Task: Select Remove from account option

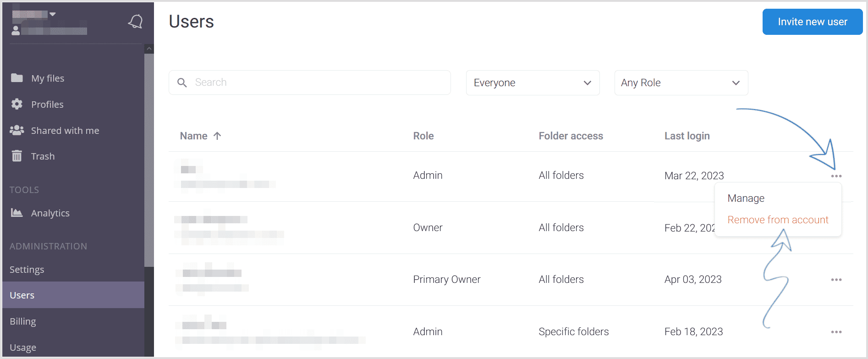Action: (778, 220)
